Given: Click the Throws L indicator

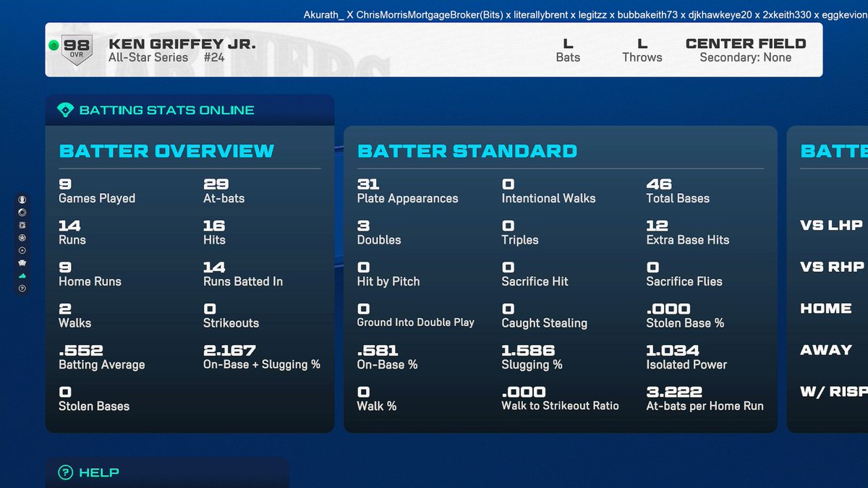Looking at the screenshot, I should [x=642, y=50].
